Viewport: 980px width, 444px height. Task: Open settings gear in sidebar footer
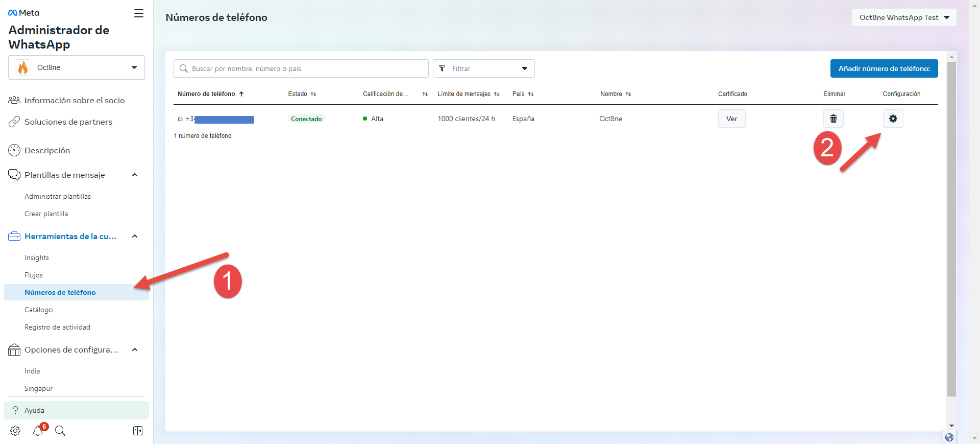coord(15,431)
